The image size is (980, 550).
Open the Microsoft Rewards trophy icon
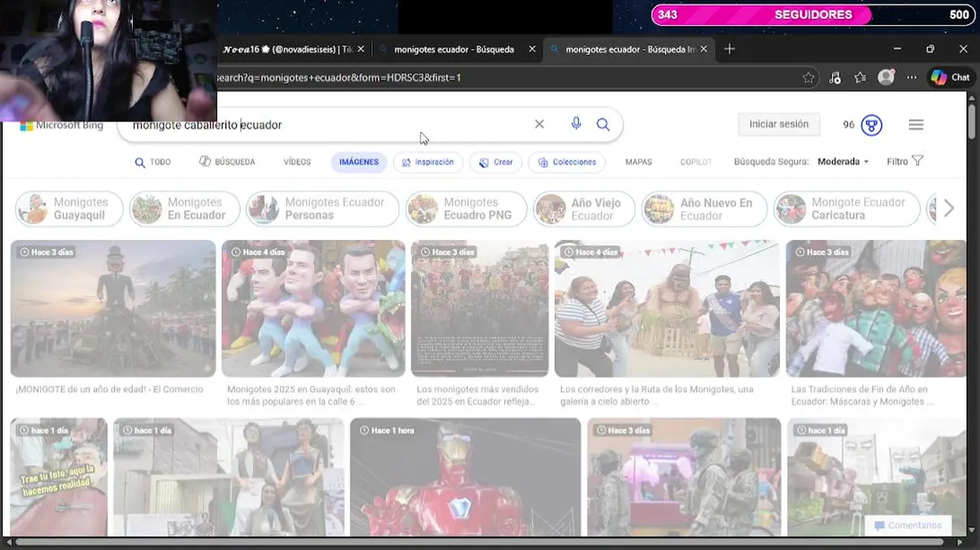[x=872, y=125]
